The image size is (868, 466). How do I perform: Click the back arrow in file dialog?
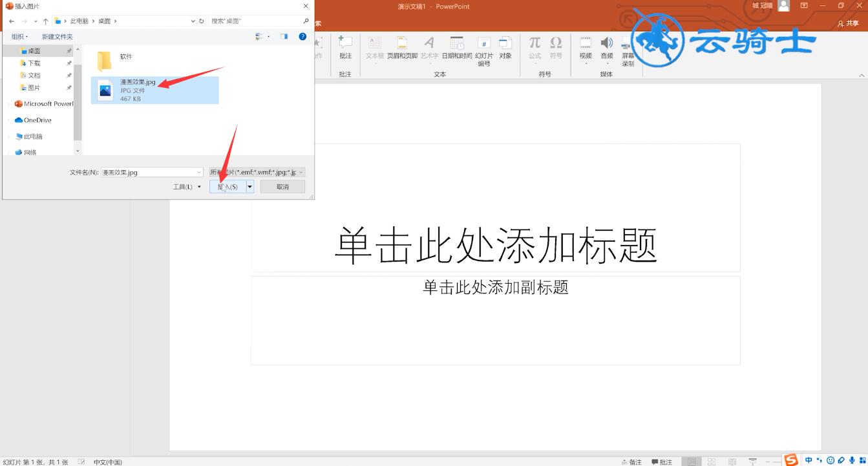(x=12, y=21)
